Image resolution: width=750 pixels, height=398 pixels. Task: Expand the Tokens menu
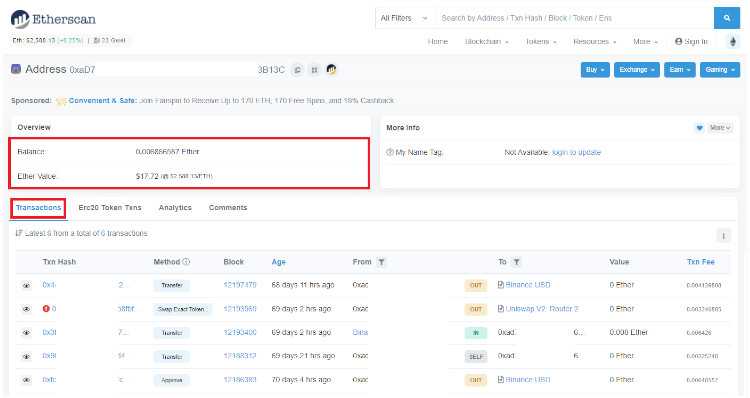coord(541,42)
